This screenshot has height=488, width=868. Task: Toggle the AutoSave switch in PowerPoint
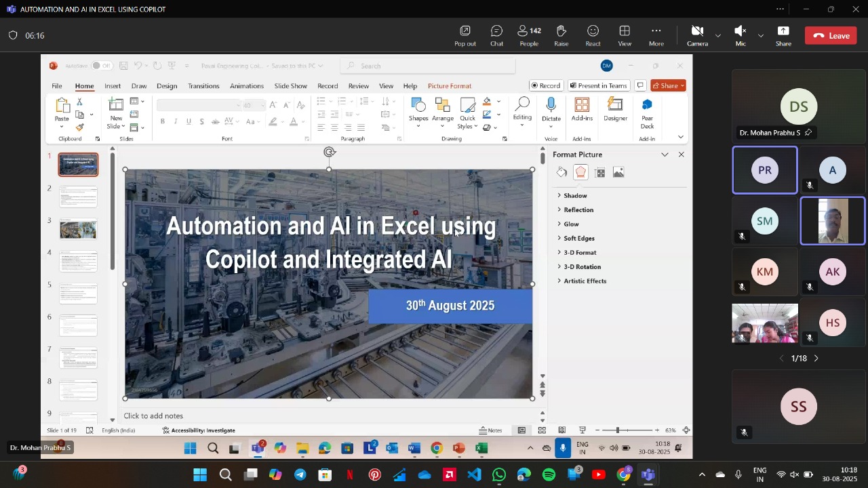[102, 66]
